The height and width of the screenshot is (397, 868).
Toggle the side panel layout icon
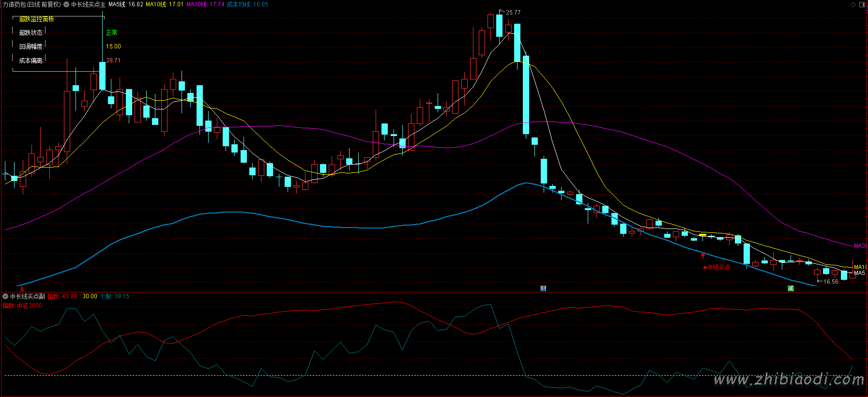tap(862, 4)
